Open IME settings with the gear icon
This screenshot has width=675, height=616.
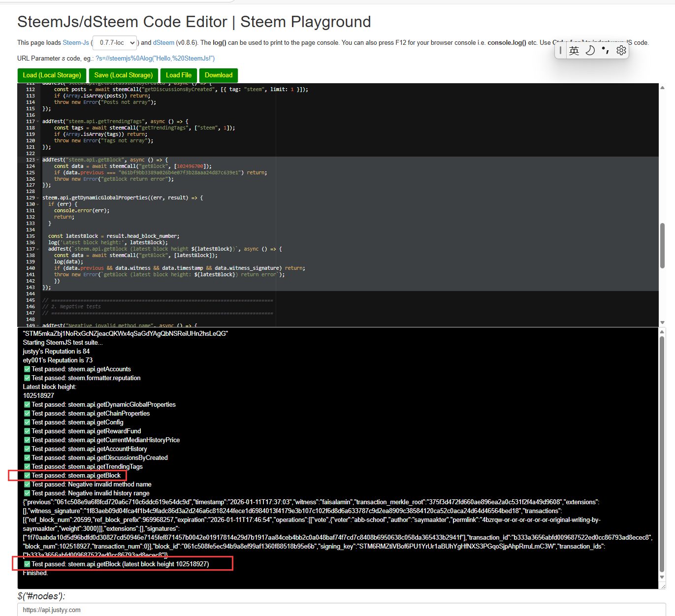pyautogui.click(x=621, y=50)
